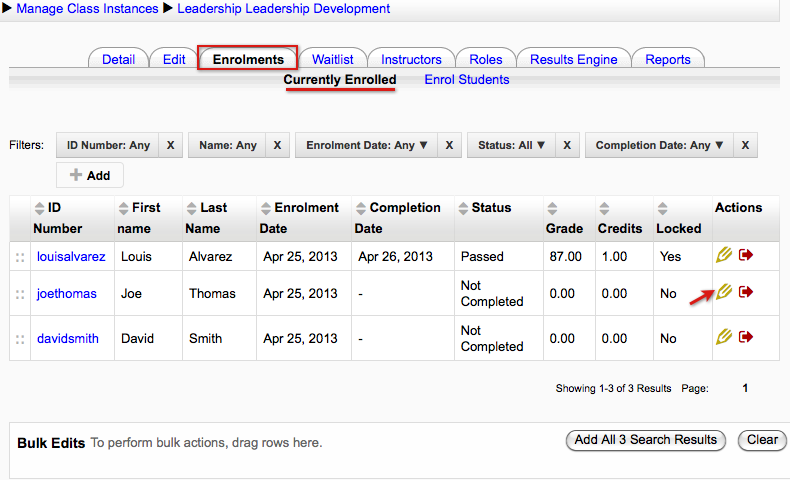
Task: Select Joe Thomas's Not Completed status
Action: (x=492, y=293)
